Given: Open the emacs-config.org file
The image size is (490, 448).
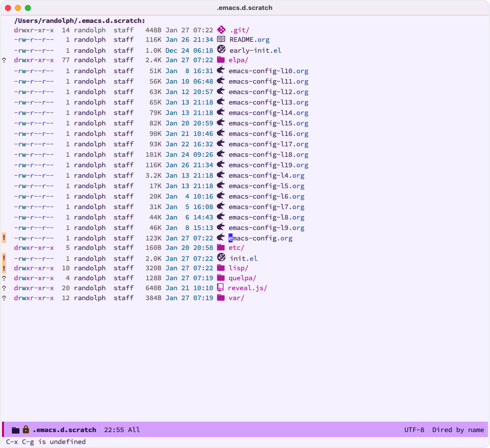Looking at the screenshot, I should (x=260, y=238).
